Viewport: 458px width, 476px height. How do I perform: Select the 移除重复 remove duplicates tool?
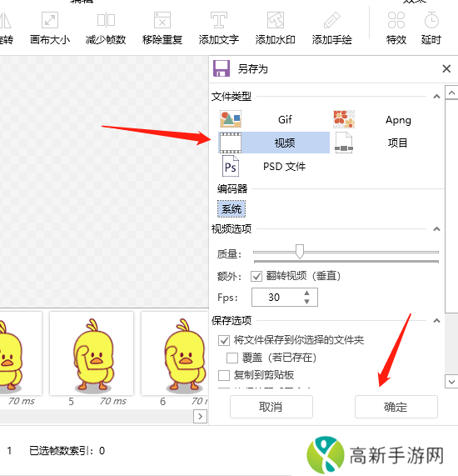tap(162, 28)
